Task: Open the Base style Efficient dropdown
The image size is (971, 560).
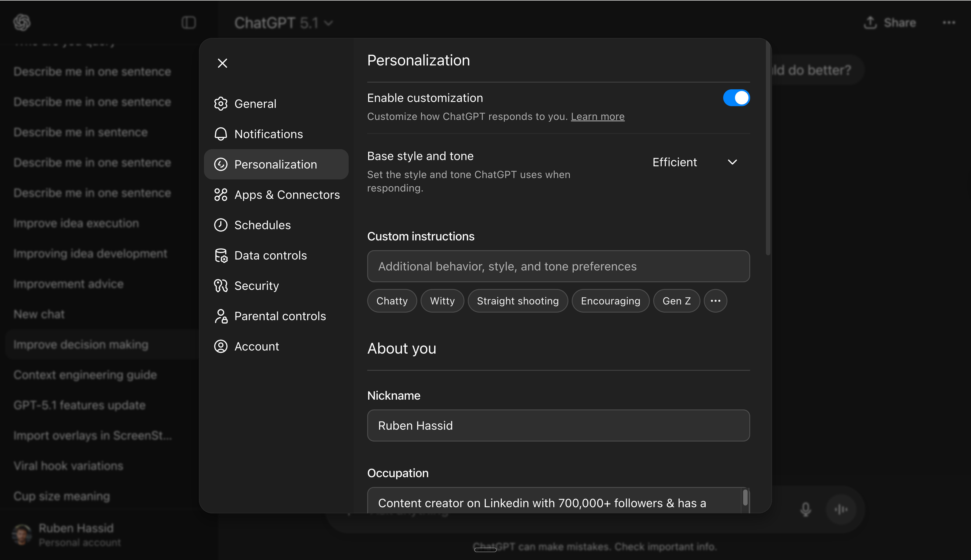Action: pyautogui.click(x=695, y=162)
